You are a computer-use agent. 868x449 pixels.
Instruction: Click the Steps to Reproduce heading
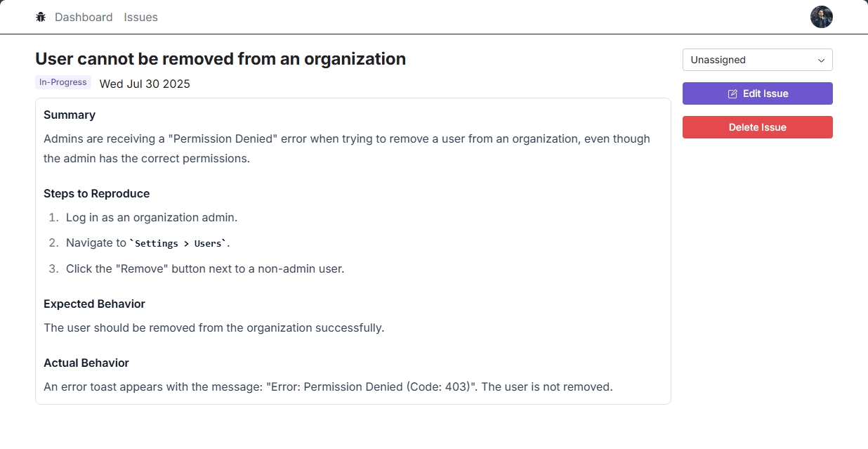coord(96,193)
